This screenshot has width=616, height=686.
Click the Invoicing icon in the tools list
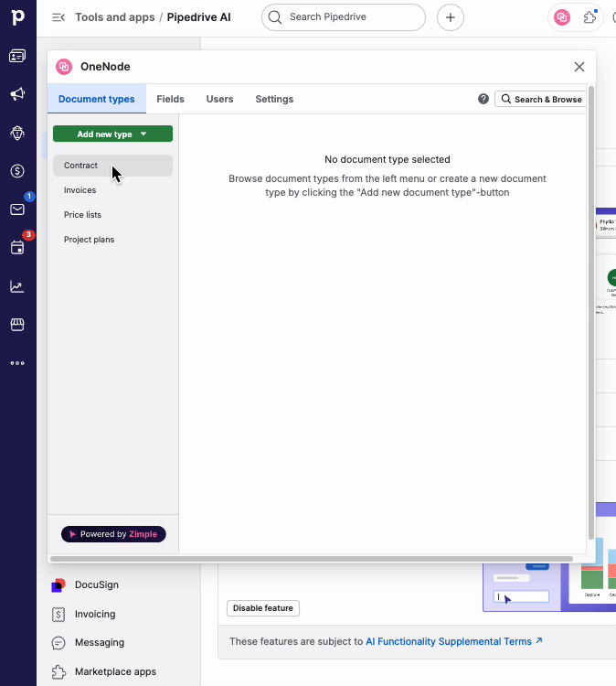[58, 615]
